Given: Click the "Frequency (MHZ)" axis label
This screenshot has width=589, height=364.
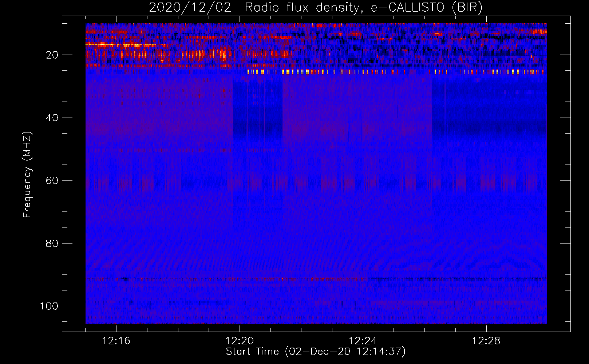Looking at the screenshot, I should 27,174.
